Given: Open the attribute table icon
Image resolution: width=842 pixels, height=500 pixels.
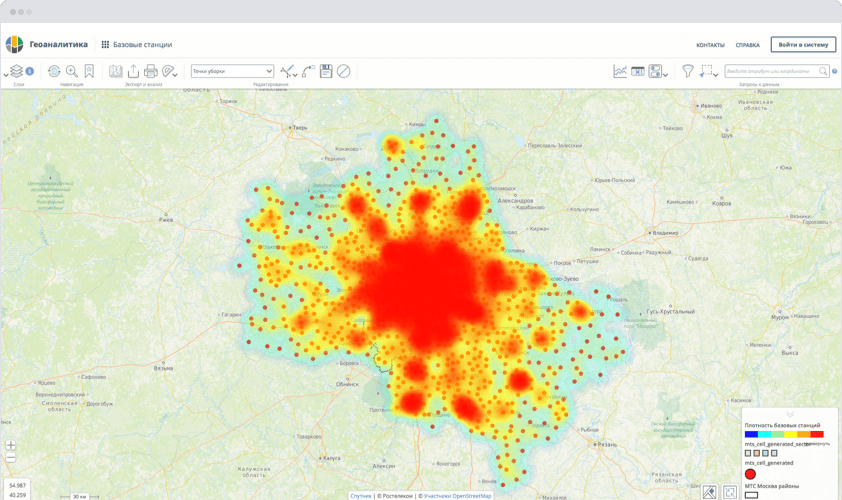Looking at the screenshot, I should 637,71.
